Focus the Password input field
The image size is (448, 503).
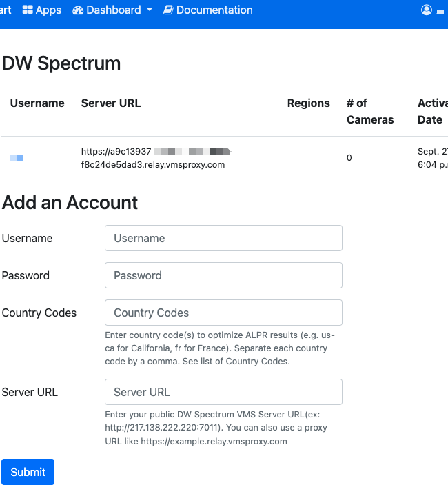tap(223, 275)
